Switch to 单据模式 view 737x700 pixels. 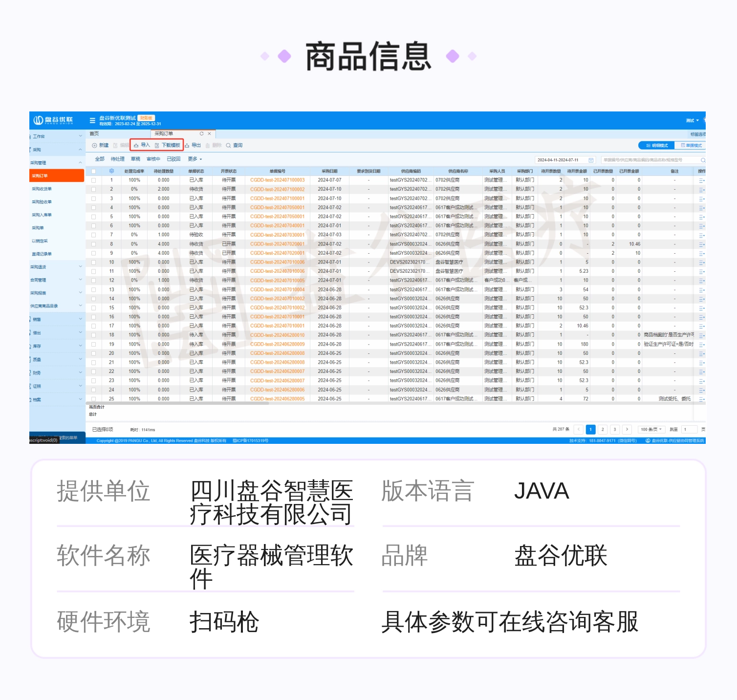coord(691,146)
